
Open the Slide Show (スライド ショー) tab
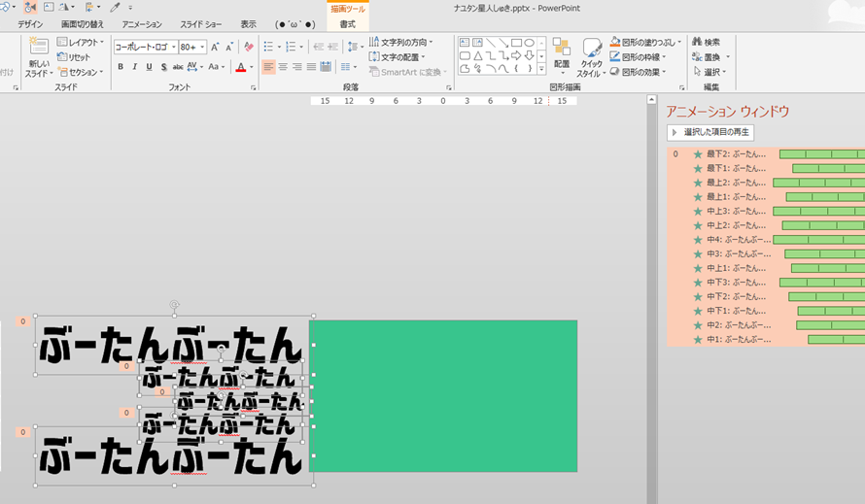click(201, 24)
